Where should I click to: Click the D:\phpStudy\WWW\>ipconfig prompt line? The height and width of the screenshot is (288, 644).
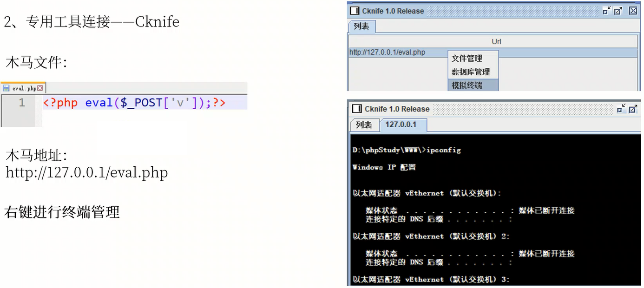pos(407,150)
